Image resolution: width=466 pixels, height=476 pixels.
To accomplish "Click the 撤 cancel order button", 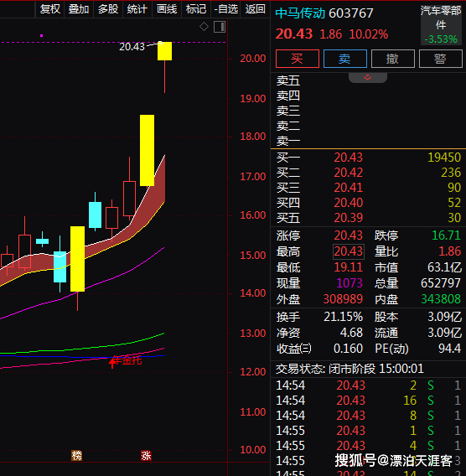I will click(x=393, y=59).
